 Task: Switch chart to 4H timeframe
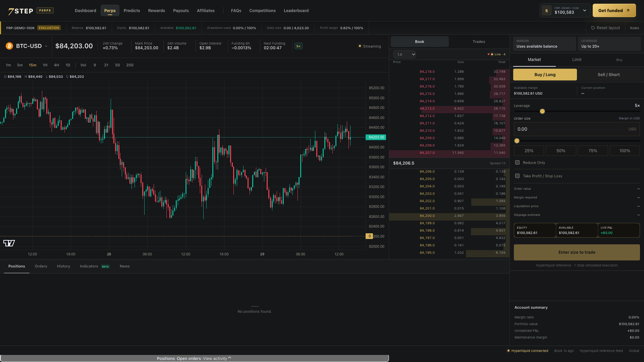click(56, 65)
